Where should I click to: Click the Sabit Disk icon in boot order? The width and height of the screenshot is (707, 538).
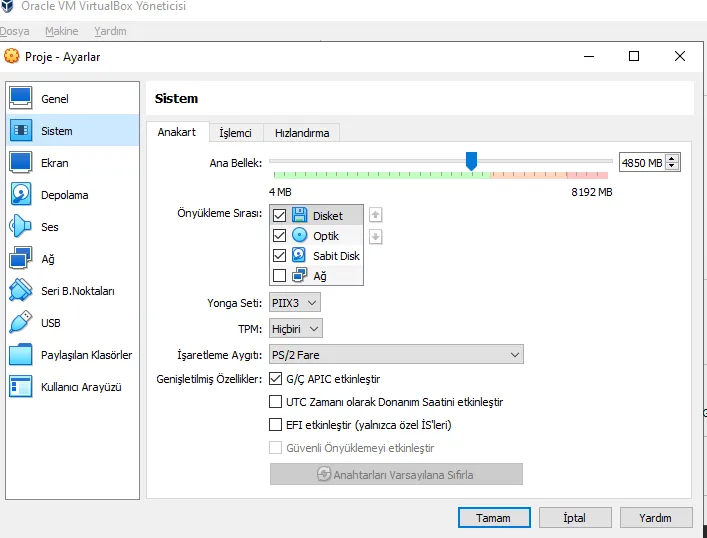[x=298, y=255]
